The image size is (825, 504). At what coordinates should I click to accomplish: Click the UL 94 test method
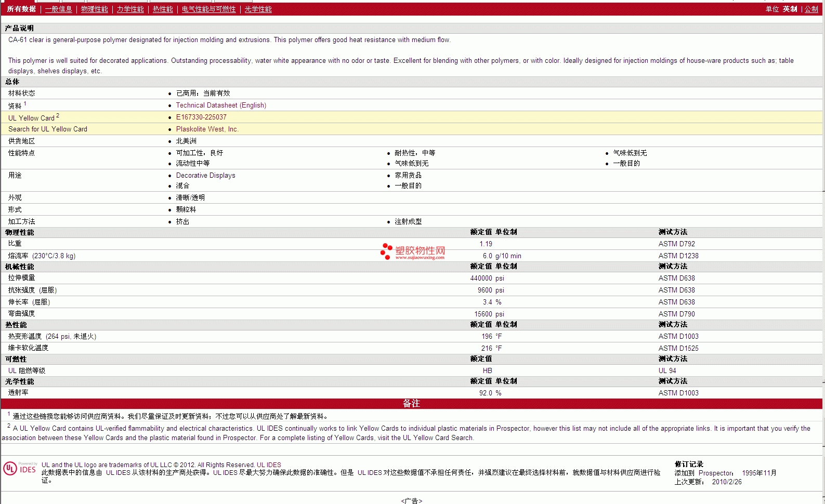point(667,371)
